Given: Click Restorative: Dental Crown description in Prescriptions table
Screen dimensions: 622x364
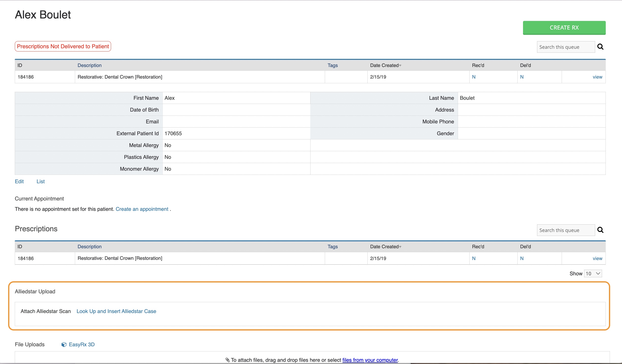Looking at the screenshot, I should click(120, 258).
